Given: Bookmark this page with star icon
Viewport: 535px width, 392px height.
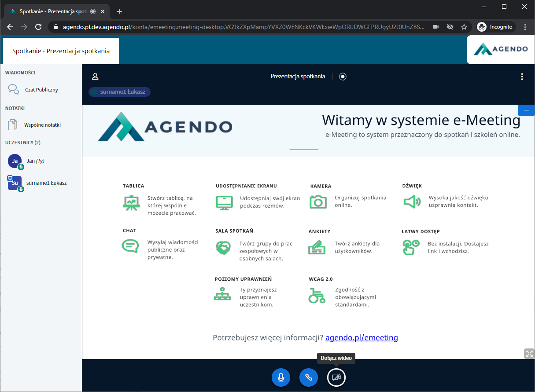Looking at the screenshot, I should pos(464,27).
